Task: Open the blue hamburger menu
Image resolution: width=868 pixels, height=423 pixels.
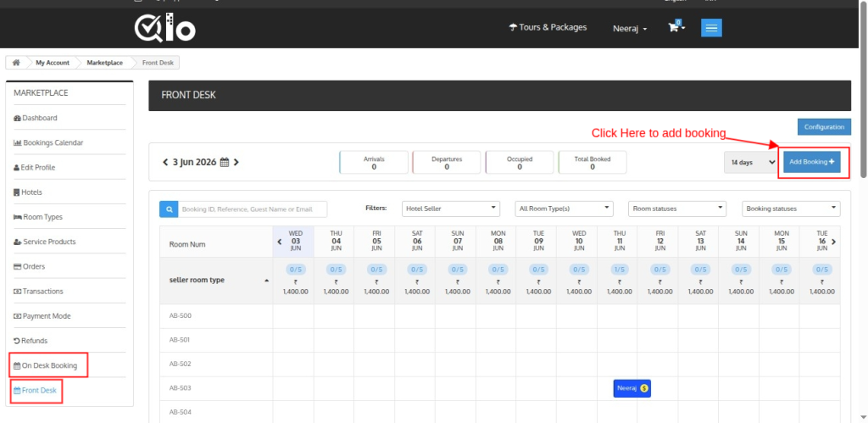Action: [711, 28]
